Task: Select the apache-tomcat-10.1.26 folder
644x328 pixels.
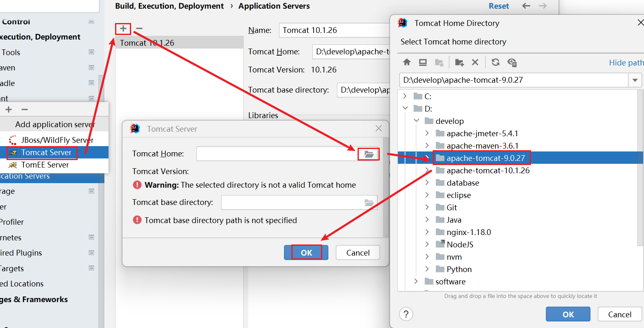Action: click(x=488, y=170)
